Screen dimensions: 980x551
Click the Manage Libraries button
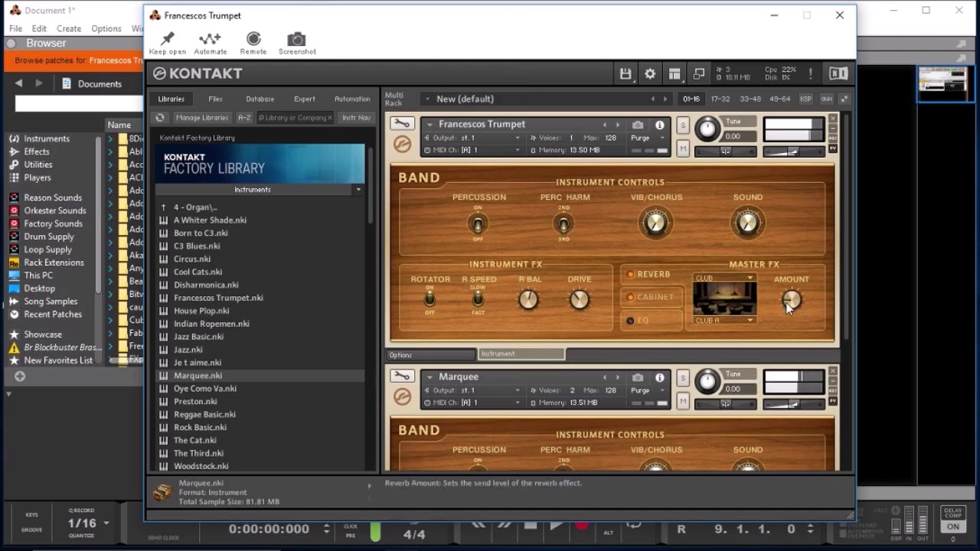(202, 118)
